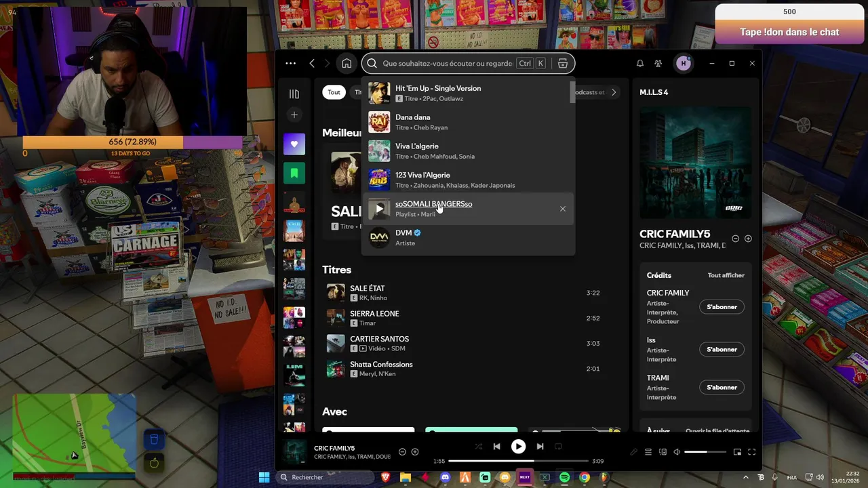Click the search dropdown scrollbar
868x488 pixels.
[572, 92]
